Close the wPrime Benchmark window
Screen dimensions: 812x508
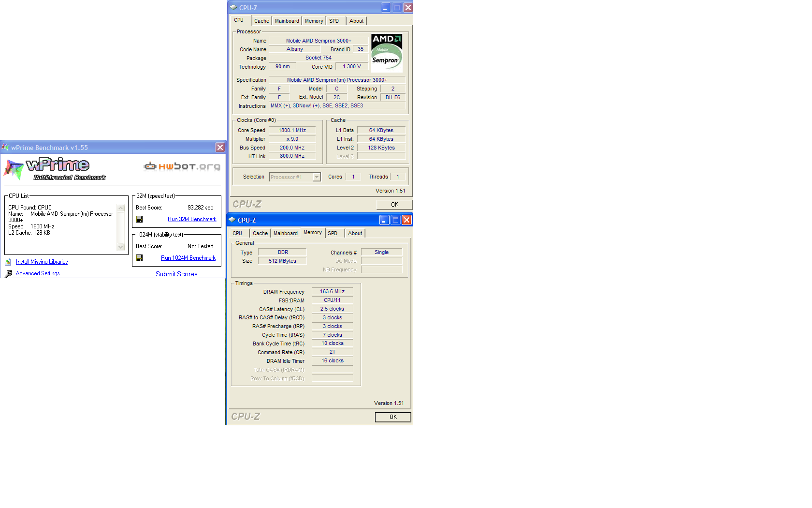220,148
